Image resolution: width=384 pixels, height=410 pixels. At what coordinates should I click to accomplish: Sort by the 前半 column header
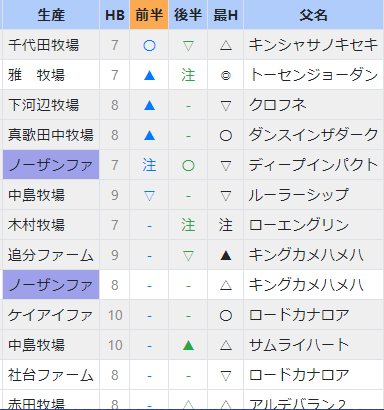[149, 15]
